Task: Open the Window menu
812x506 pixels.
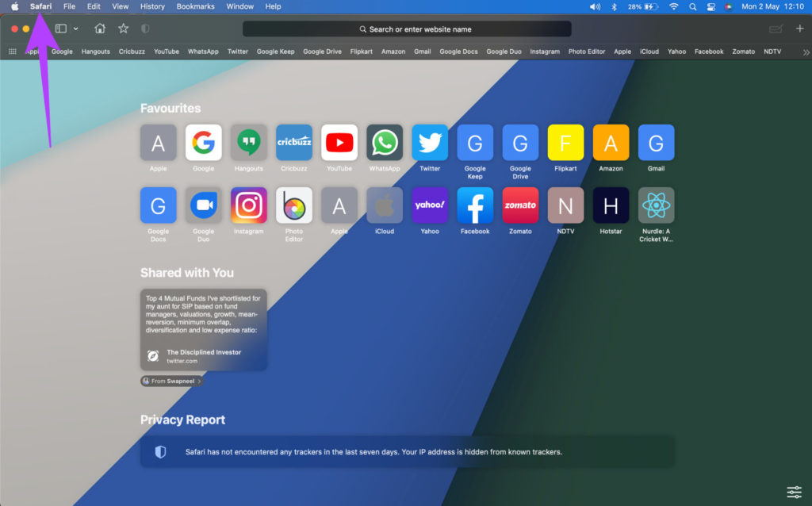Action: [239, 6]
